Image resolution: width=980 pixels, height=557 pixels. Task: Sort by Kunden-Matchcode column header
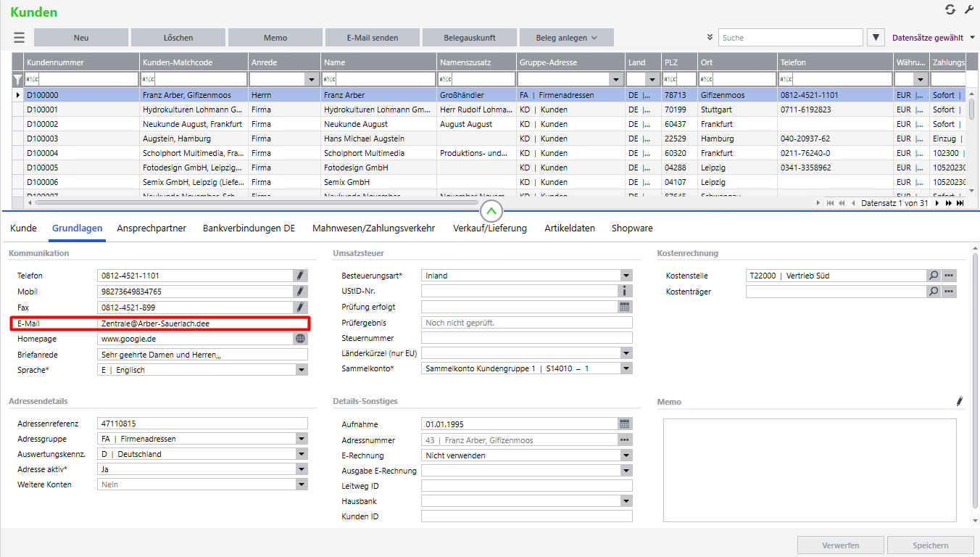[194, 62]
